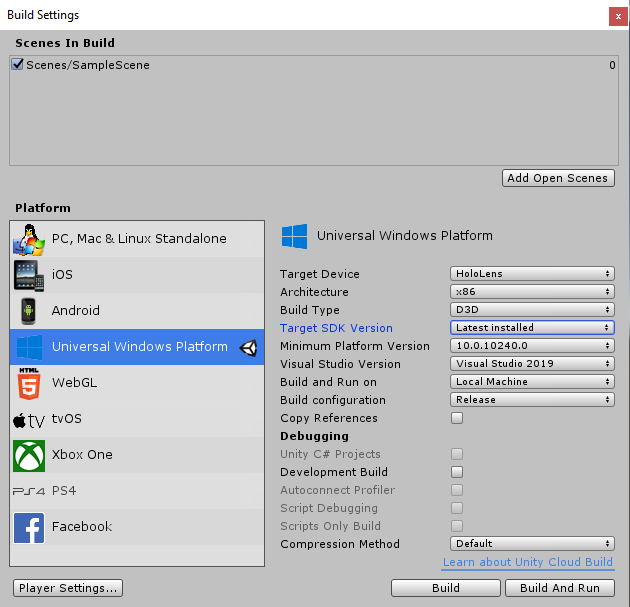
Task: Click the Windows logo in the selected platform row
Action: [29, 347]
